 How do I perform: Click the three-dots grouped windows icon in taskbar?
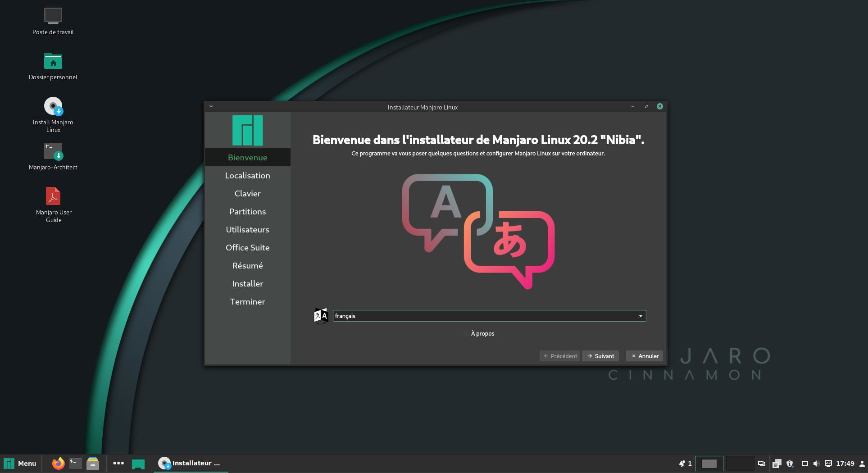tap(118, 463)
